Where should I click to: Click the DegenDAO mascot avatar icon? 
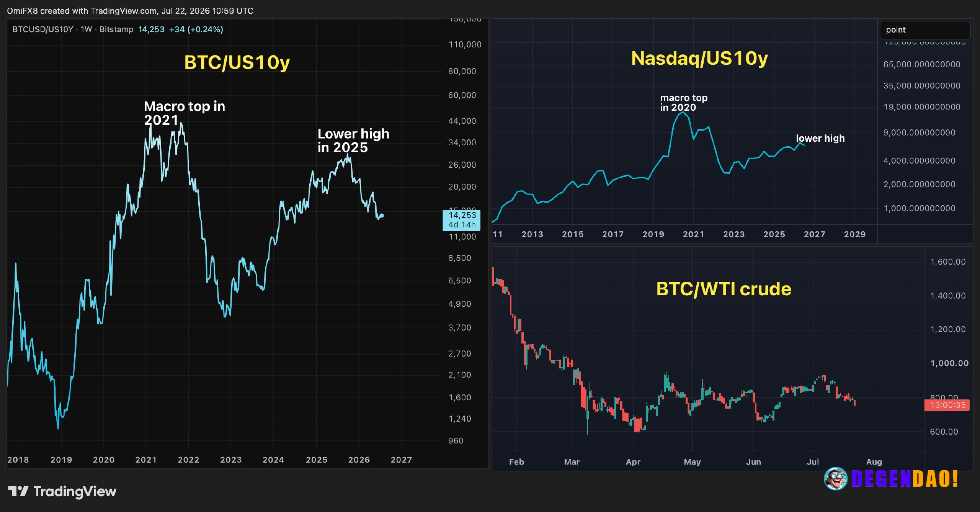(836, 479)
